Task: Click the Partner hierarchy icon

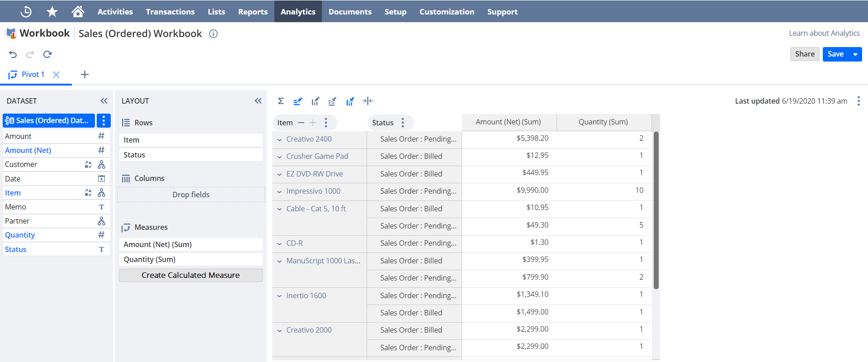Action: coord(101,221)
